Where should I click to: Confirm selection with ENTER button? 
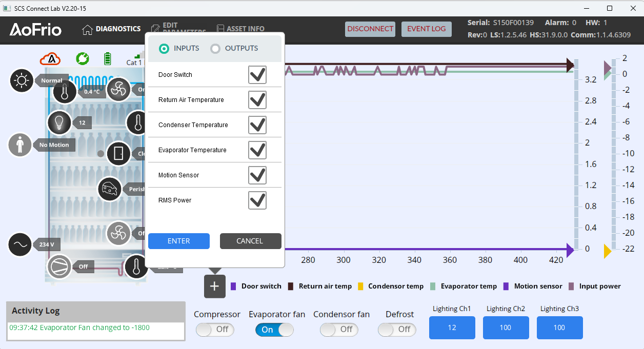point(179,241)
